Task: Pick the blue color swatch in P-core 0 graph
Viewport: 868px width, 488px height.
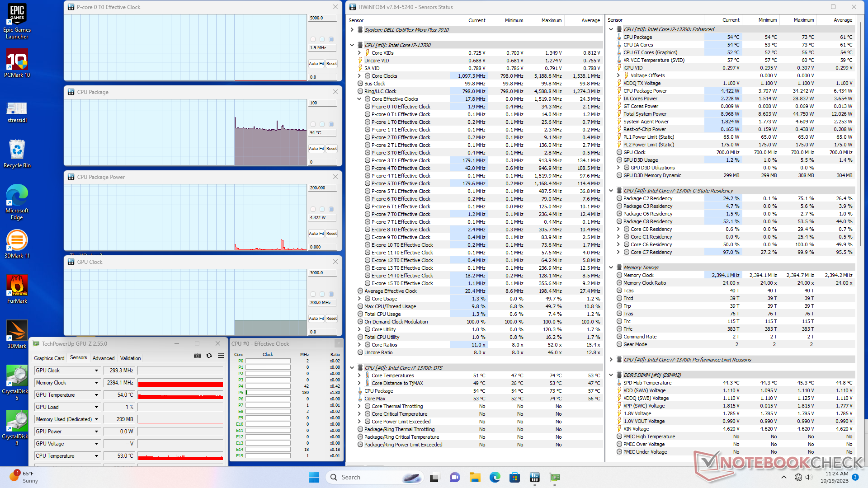Action: (x=331, y=39)
